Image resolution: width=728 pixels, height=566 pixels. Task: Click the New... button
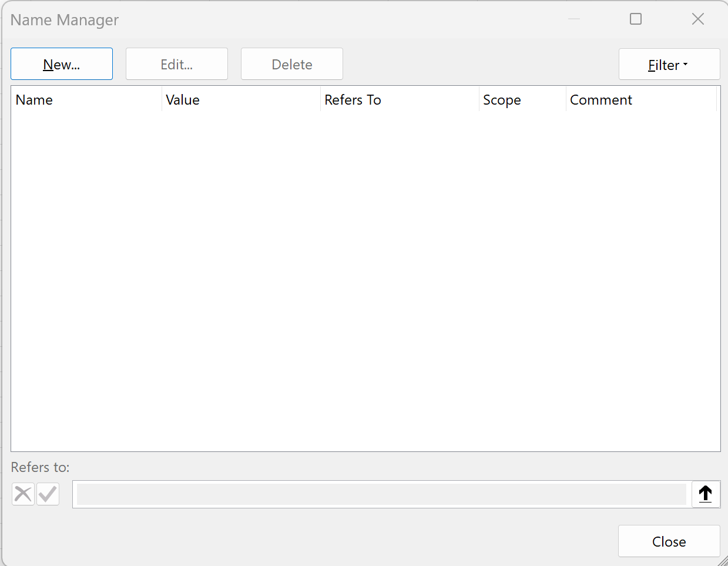pos(62,64)
